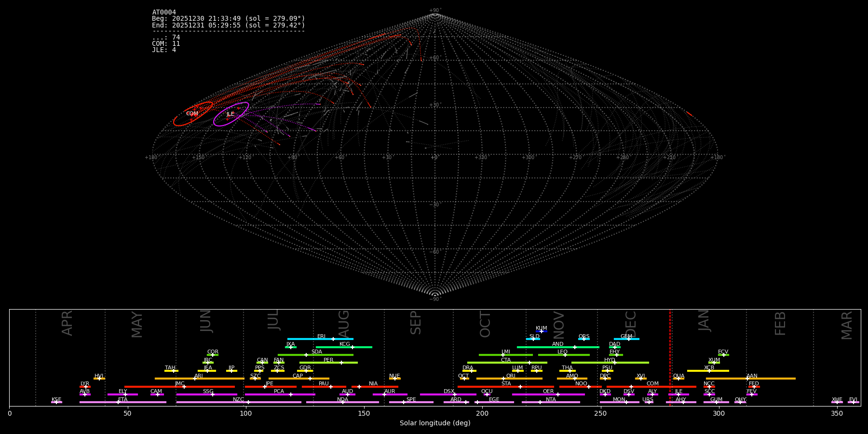Select the PER shower label in the timeline
The height and width of the screenshot is (434, 868).
(328, 360)
